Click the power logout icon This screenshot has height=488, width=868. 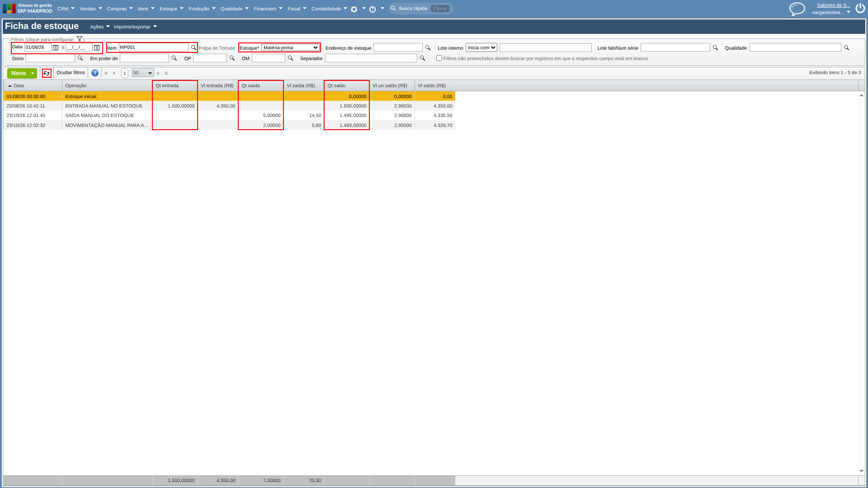coord(860,8)
